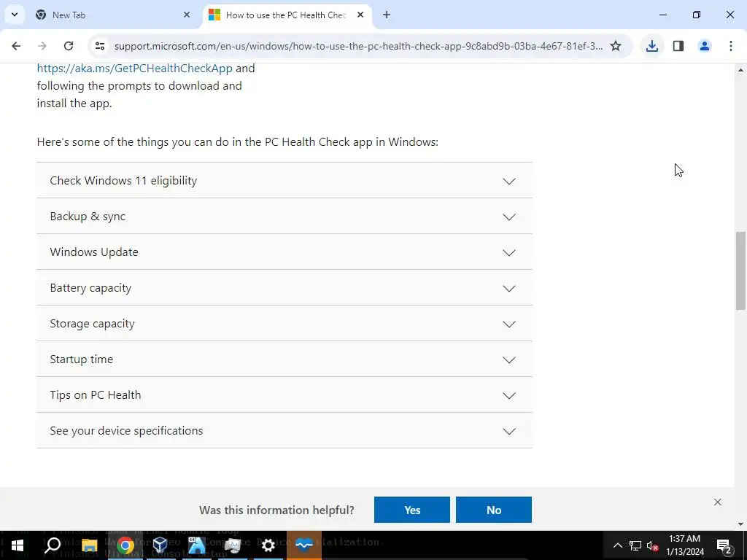747x560 pixels.
Task: Open the Chrome profile avatar
Action: click(x=704, y=46)
